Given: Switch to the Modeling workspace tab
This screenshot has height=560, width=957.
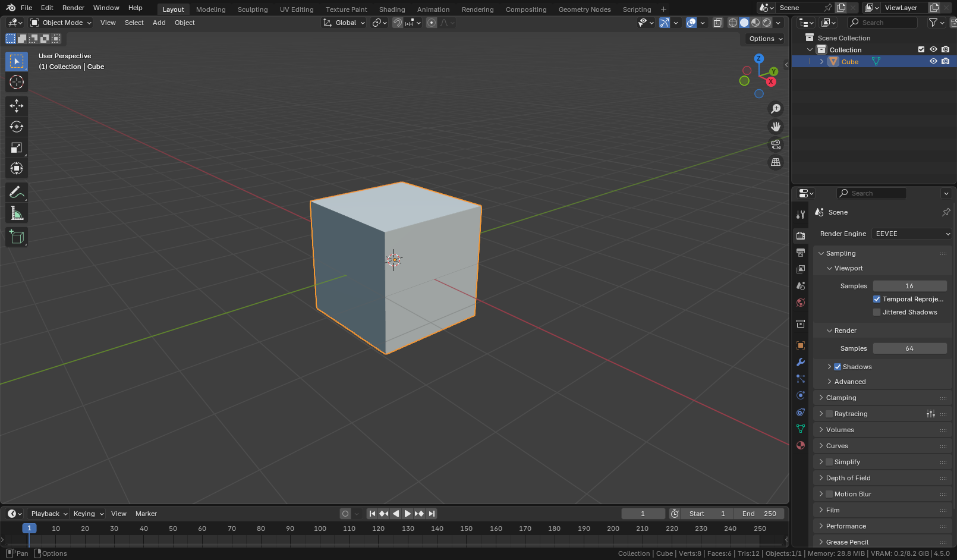Looking at the screenshot, I should pos(210,10).
